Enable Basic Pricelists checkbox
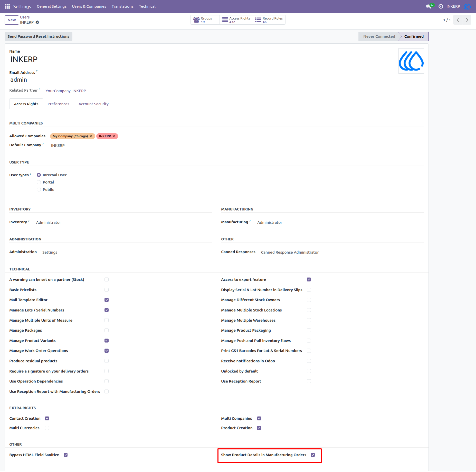The width and height of the screenshot is (476, 472). [x=107, y=290]
